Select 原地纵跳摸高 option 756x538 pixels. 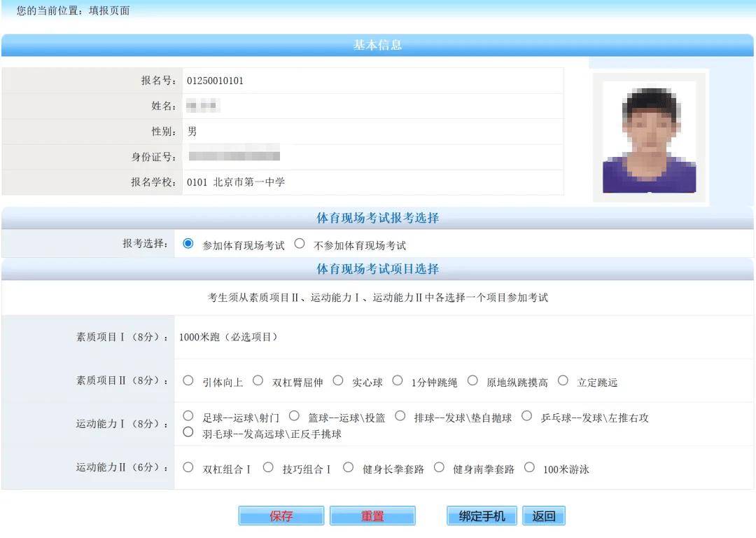tap(474, 380)
